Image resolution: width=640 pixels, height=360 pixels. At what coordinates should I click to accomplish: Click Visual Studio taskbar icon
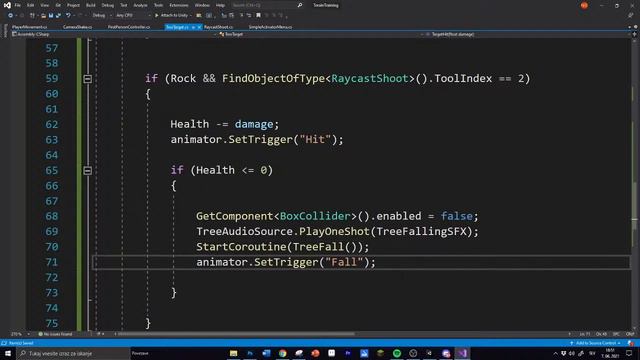[462, 353]
